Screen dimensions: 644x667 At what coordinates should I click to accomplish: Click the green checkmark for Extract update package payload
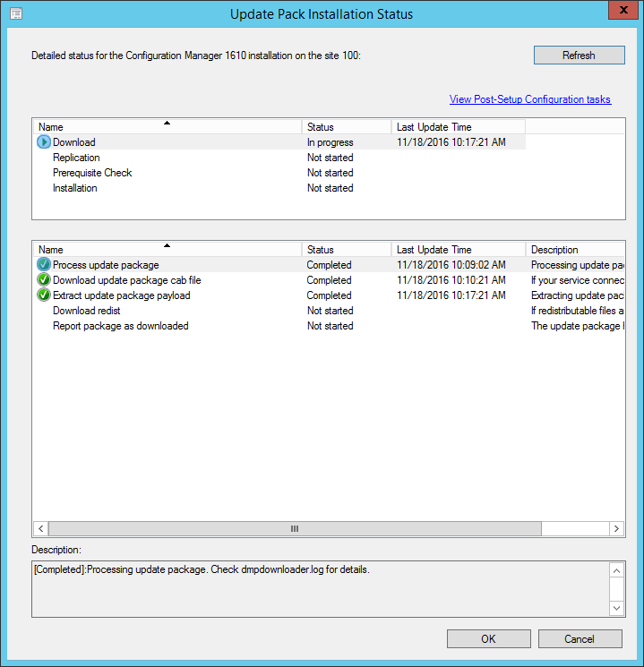pos(43,295)
